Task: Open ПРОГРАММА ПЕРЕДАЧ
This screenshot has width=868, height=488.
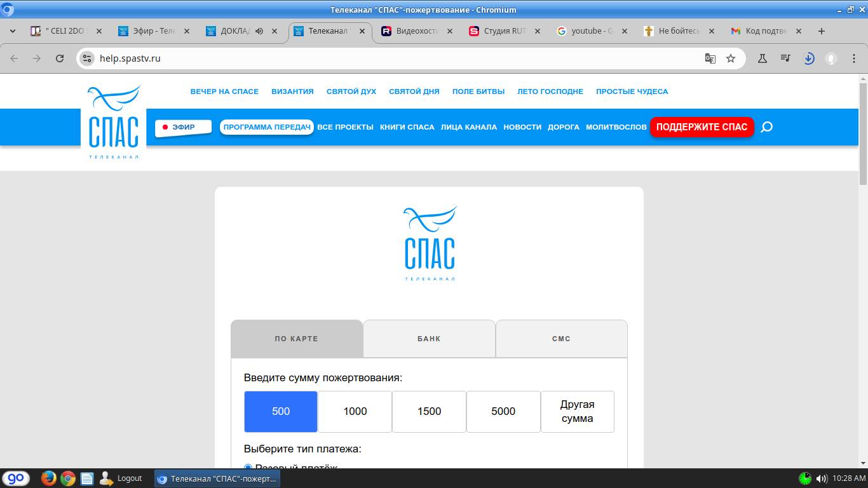Action: click(267, 127)
